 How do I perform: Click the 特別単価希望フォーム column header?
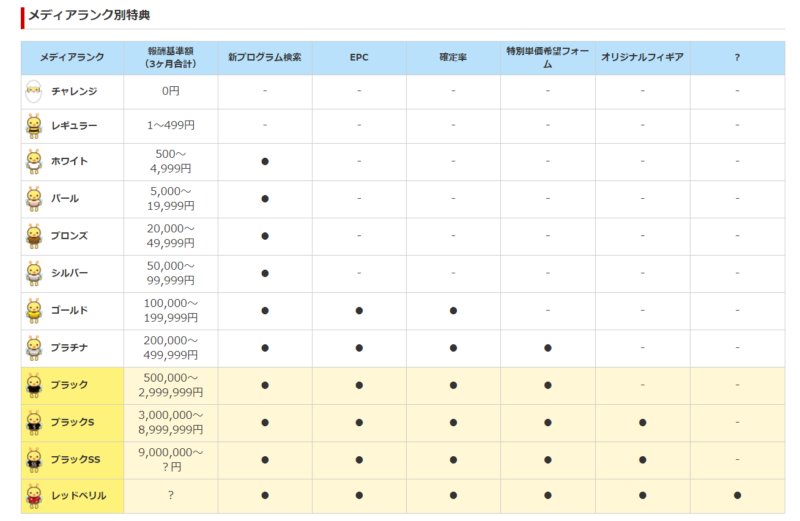point(547,57)
